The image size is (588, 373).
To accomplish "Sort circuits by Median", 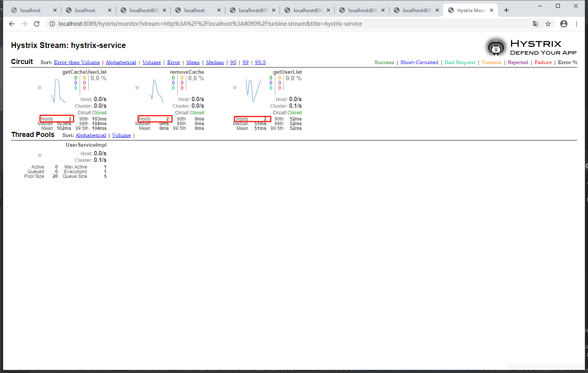I will click(x=215, y=62).
